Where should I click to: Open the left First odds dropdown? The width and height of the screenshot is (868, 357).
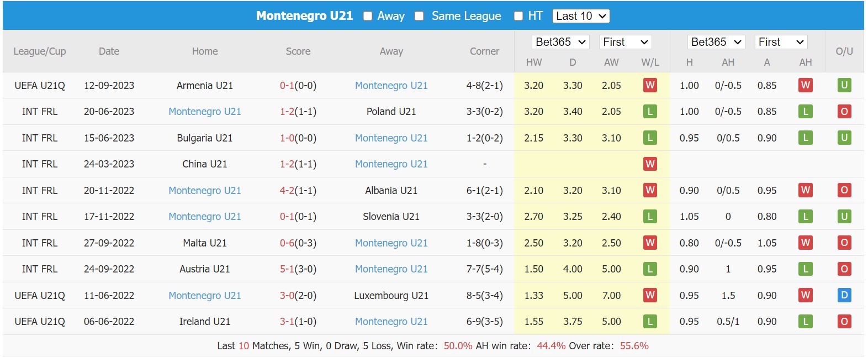[625, 41]
